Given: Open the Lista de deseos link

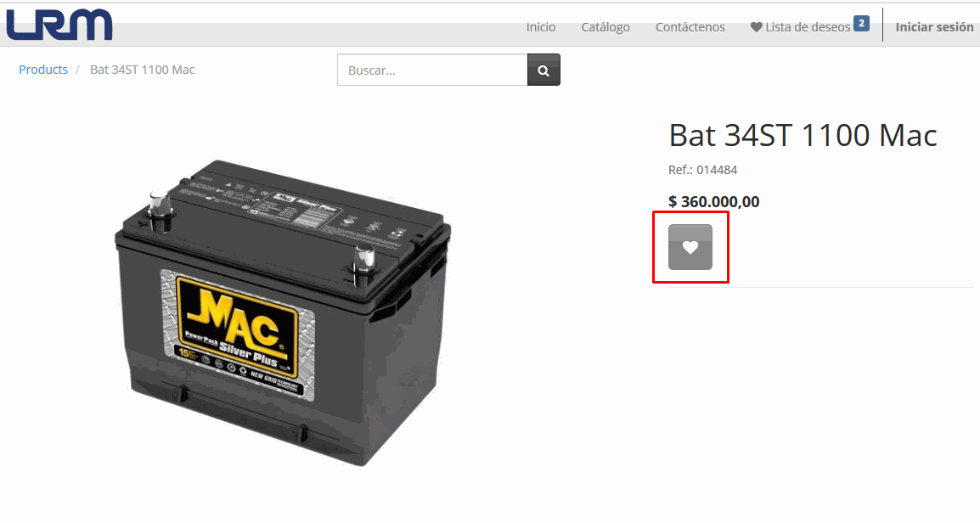Looking at the screenshot, I should pos(808,27).
